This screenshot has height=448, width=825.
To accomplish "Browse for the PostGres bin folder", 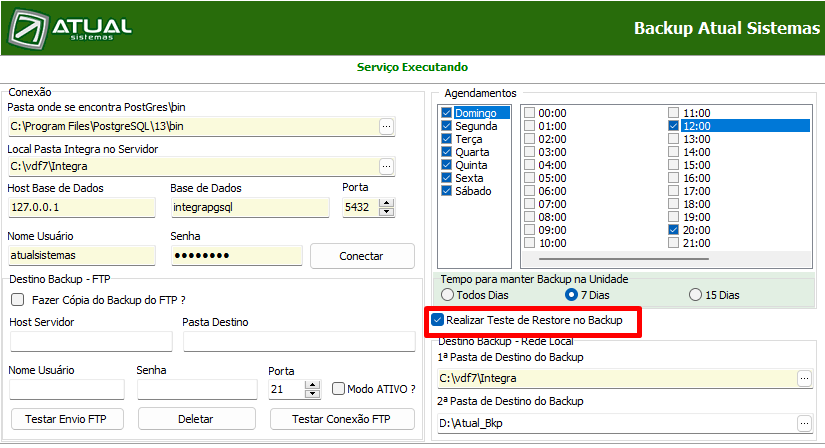I will point(386,126).
